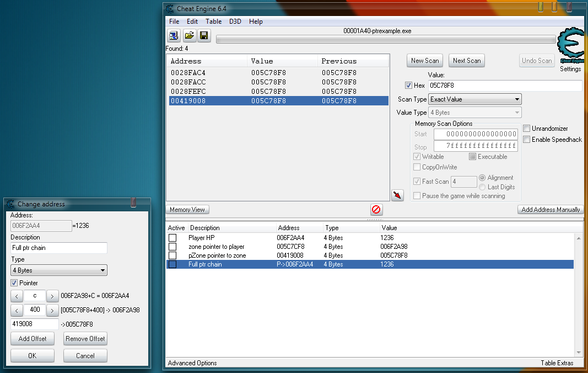Viewport: 588px width, 373px height.
Task: Click the Description text field
Action: click(59, 248)
